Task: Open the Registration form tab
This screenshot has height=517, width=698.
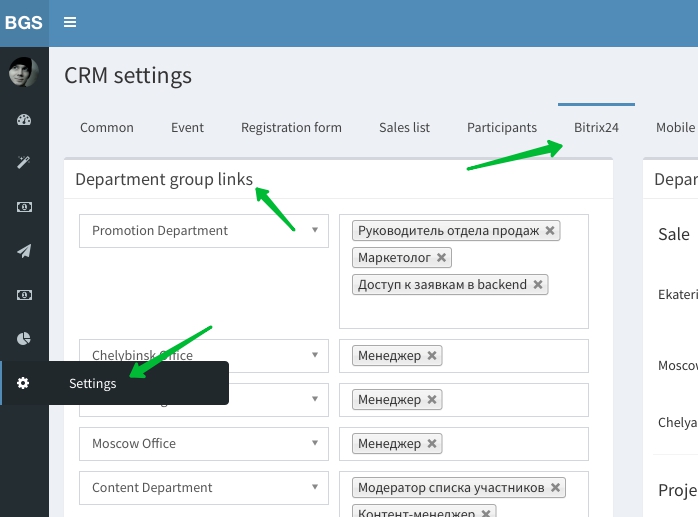Action: point(291,127)
